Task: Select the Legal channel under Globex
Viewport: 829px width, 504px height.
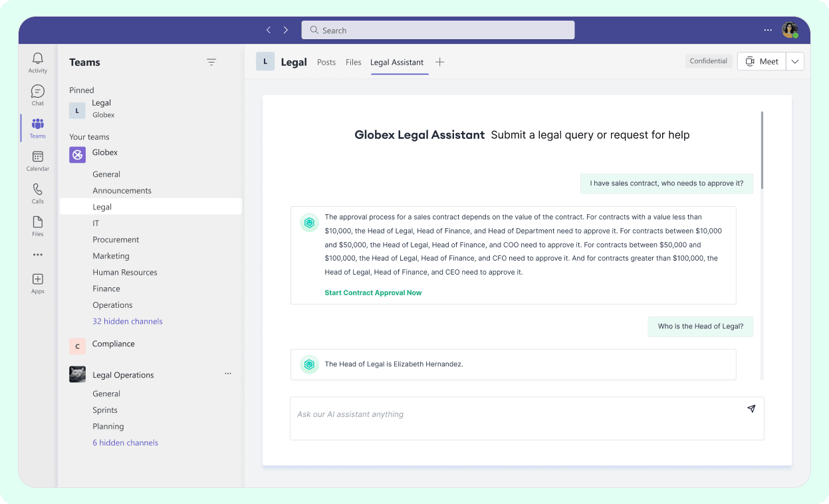Action: coord(151,207)
